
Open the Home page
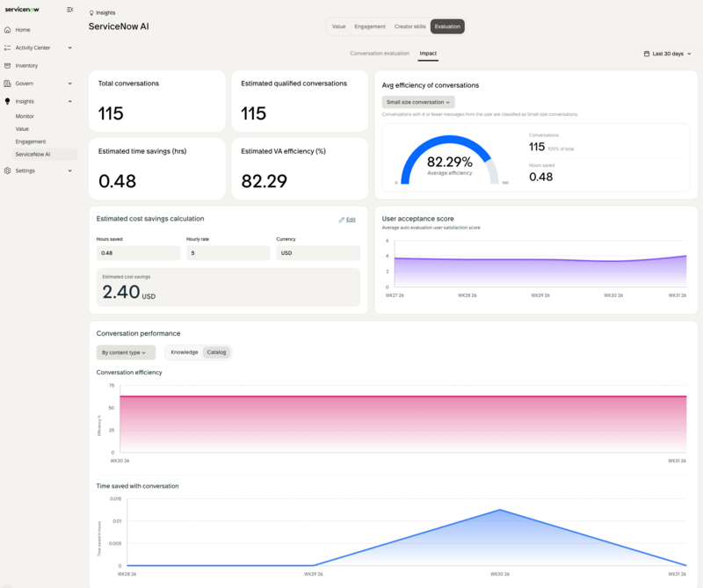point(23,30)
